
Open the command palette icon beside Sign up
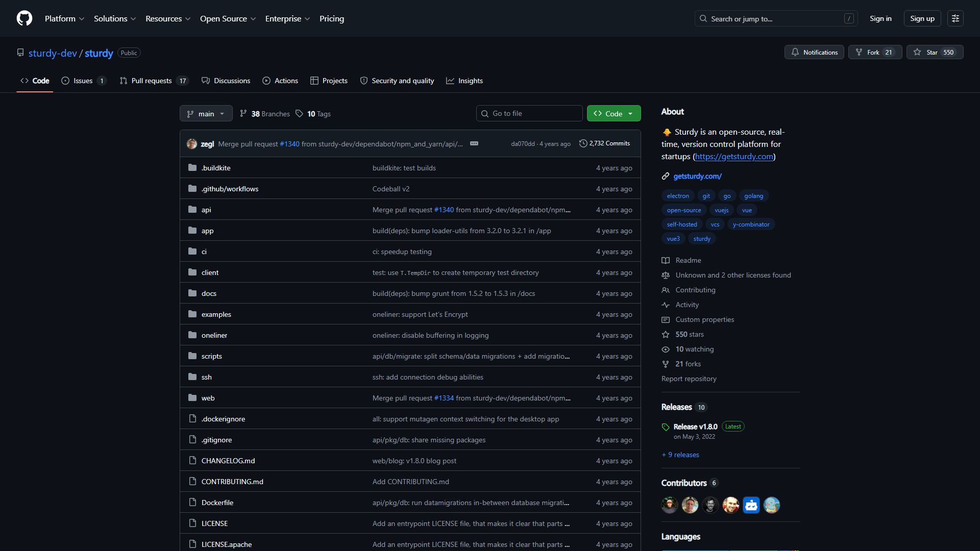[955, 18]
